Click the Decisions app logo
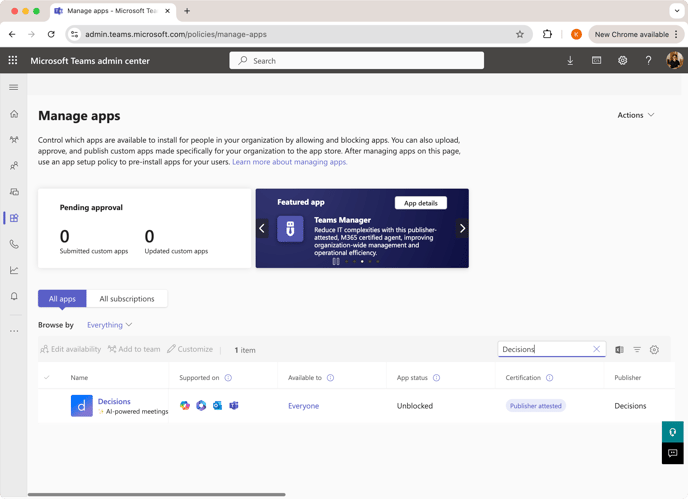Image resolution: width=688 pixels, height=499 pixels. (82, 406)
